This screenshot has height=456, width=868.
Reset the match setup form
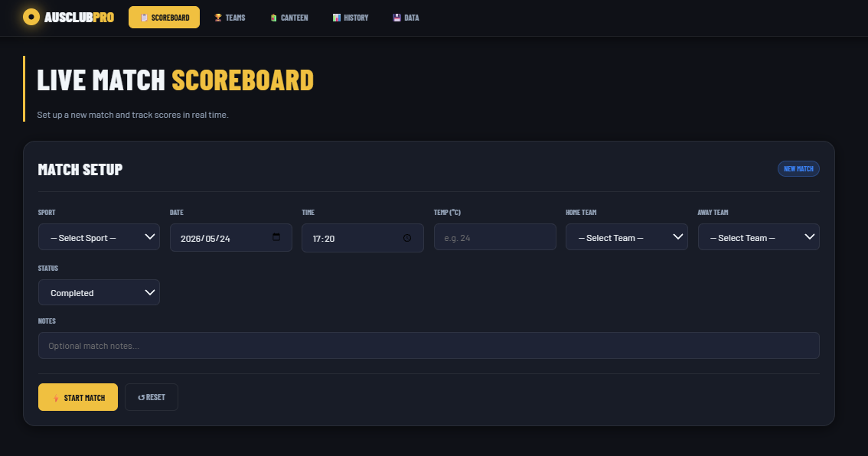152,397
